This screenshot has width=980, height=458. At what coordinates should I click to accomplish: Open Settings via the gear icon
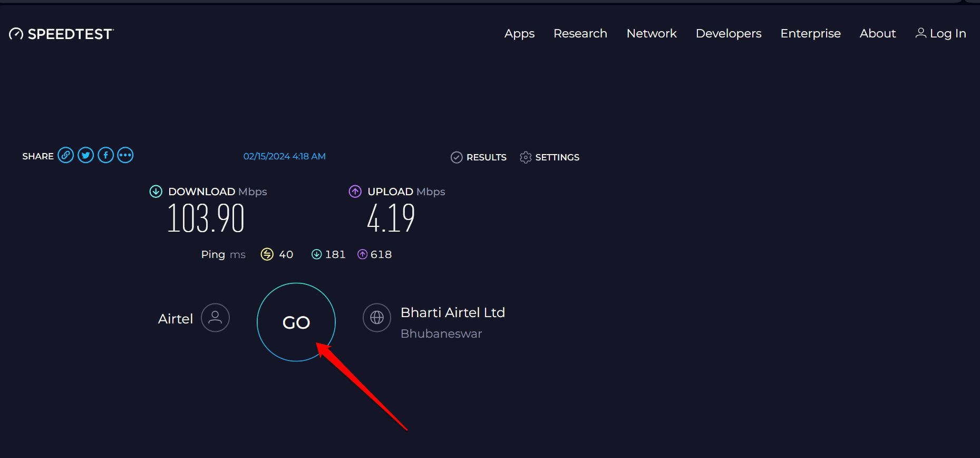(x=525, y=157)
